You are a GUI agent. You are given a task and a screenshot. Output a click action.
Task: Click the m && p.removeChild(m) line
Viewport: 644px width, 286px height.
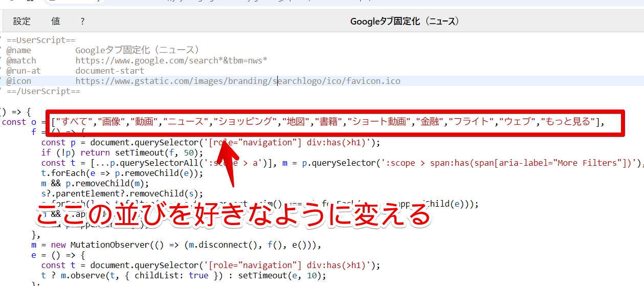tap(95, 183)
